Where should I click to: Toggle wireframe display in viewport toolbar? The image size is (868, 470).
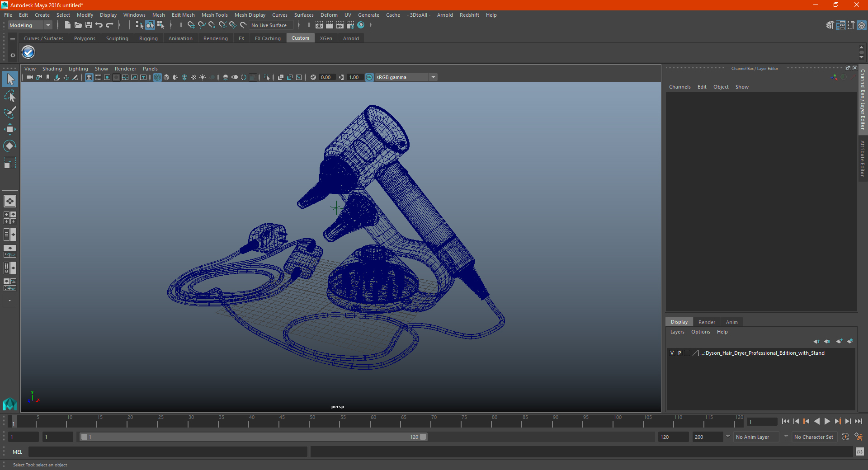(157, 77)
